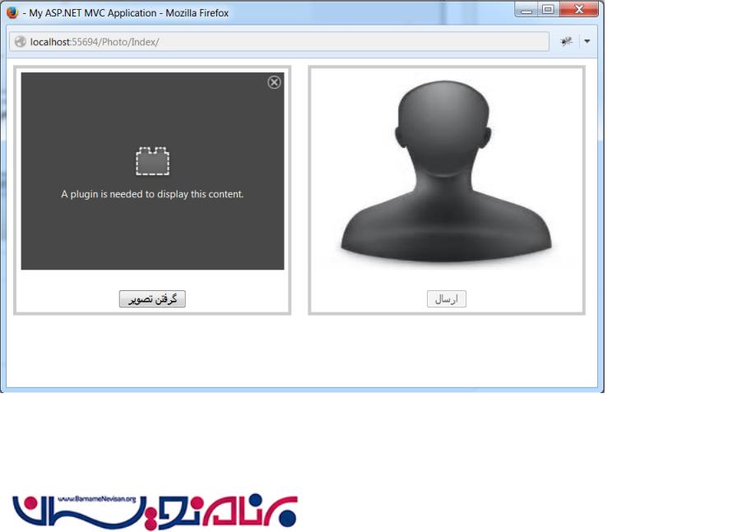The height and width of the screenshot is (532, 756).
Task: Click the ارسال send button
Action: 447,298
